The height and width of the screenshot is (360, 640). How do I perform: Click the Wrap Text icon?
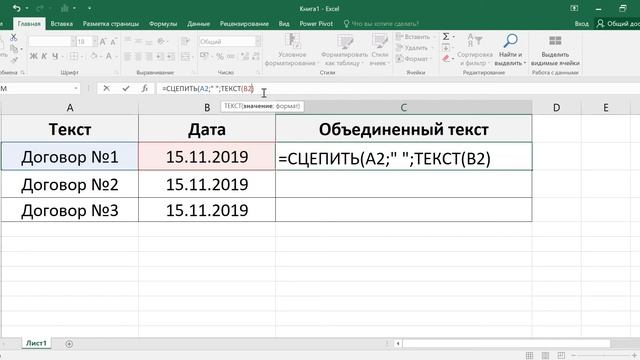tap(185, 41)
